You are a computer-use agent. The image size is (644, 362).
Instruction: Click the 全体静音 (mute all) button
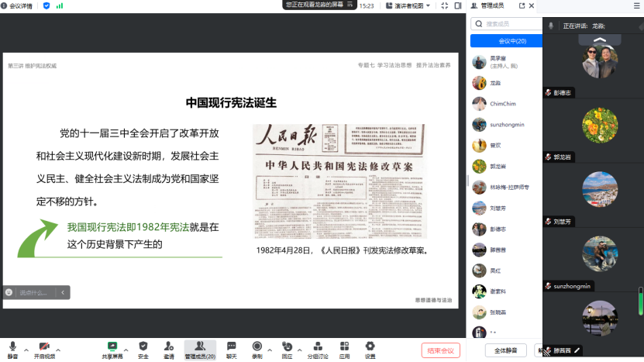(x=505, y=350)
